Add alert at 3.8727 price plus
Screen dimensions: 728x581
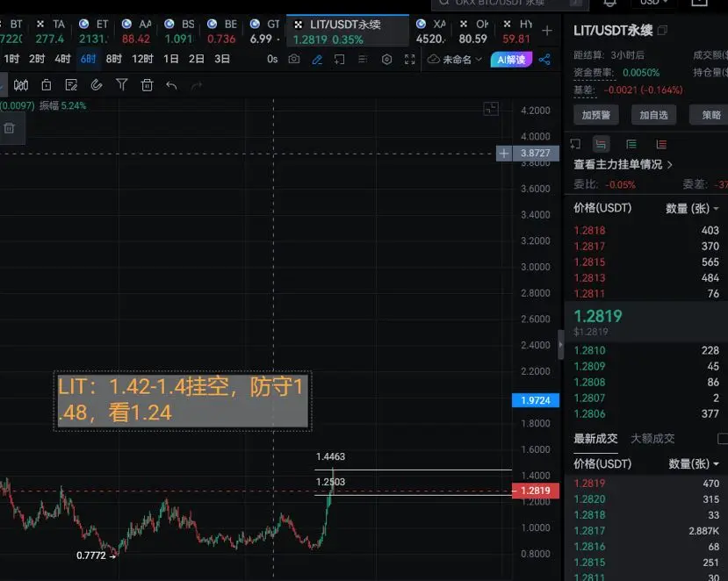pyautogui.click(x=504, y=153)
